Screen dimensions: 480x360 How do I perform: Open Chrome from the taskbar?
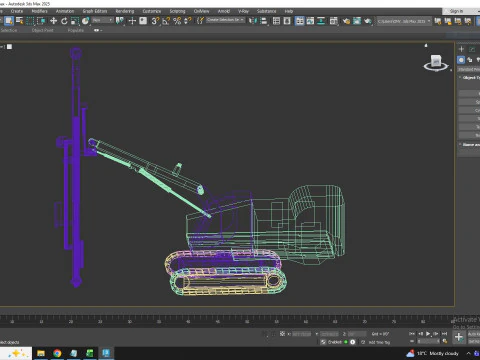(57, 353)
